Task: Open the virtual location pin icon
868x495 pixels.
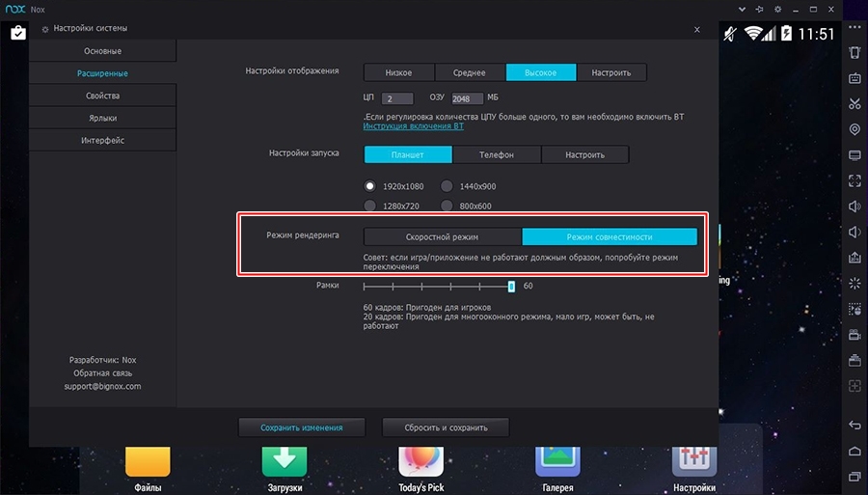Action: tap(854, 129)
